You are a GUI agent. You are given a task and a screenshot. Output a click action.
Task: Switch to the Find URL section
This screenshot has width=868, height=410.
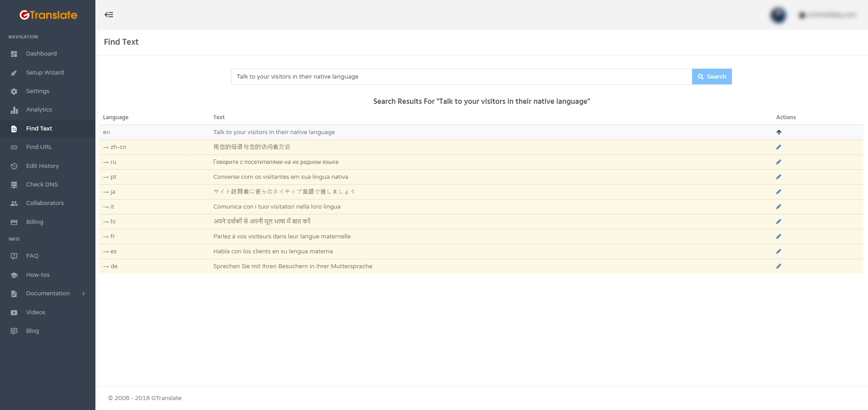point(39,147)
